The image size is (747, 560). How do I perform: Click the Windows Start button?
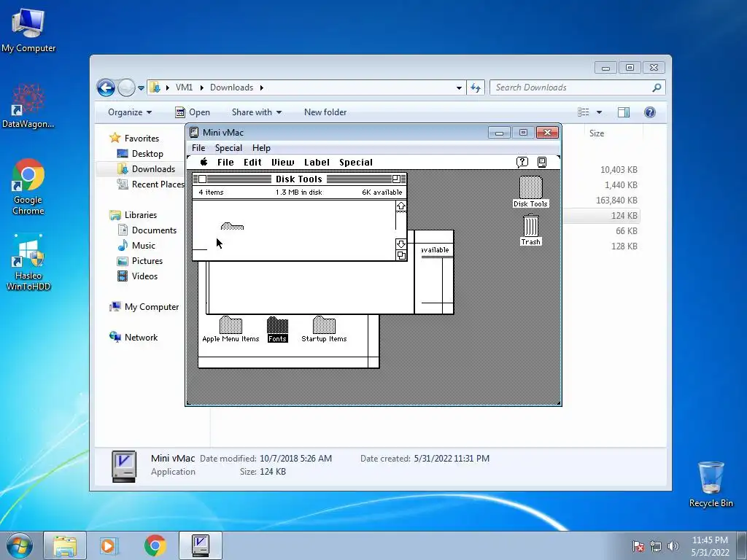click(20, 545)
